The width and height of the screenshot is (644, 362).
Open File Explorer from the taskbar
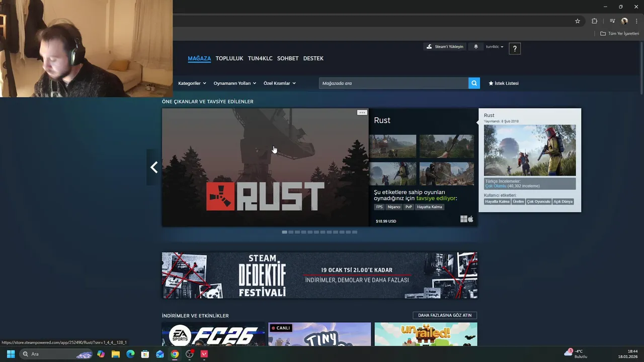116,354
